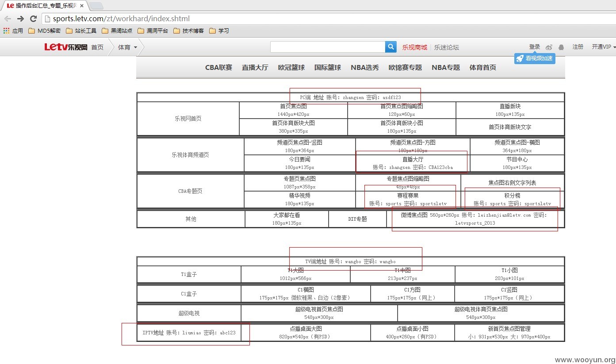616x364 pixels.
Task: Open the Apps (应用) bookmarks shortcut
Action: click(x=13, y=31)
